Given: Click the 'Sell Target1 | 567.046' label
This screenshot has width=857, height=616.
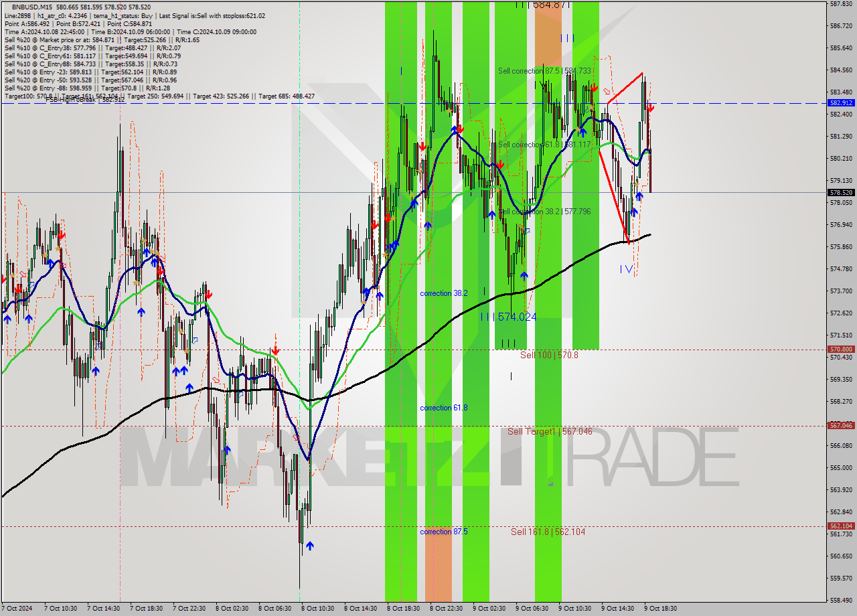Looking at the screenshot, I should click(x=550, y=432).
